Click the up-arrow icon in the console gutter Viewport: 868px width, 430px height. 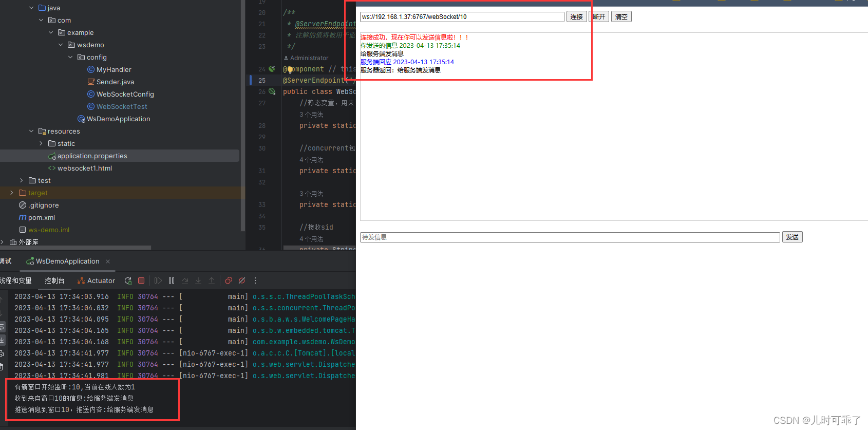(x=2, y=300)
